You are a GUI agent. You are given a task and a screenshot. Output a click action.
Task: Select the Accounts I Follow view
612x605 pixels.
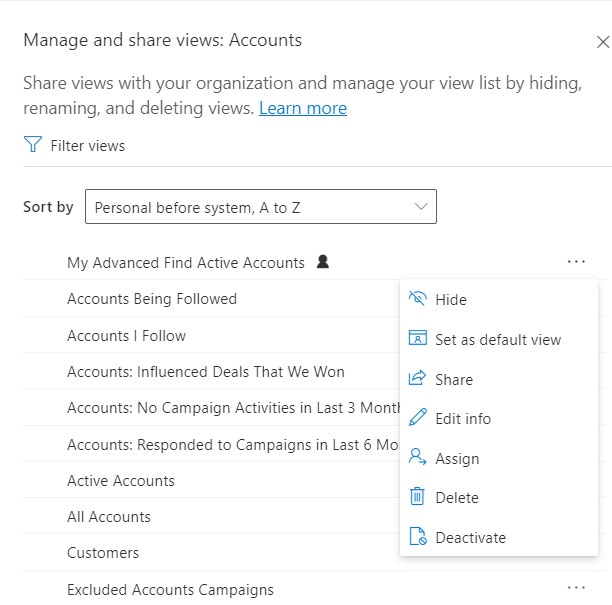[211, 336]
